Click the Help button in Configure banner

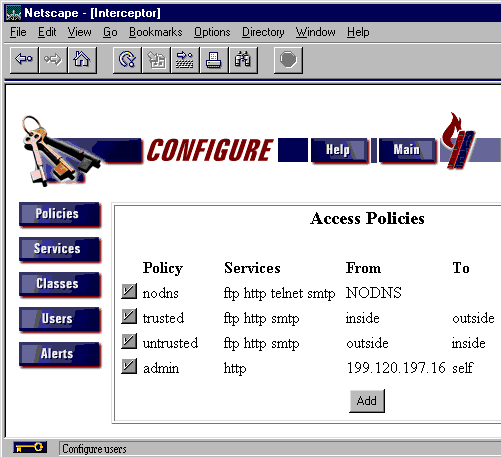339,150
